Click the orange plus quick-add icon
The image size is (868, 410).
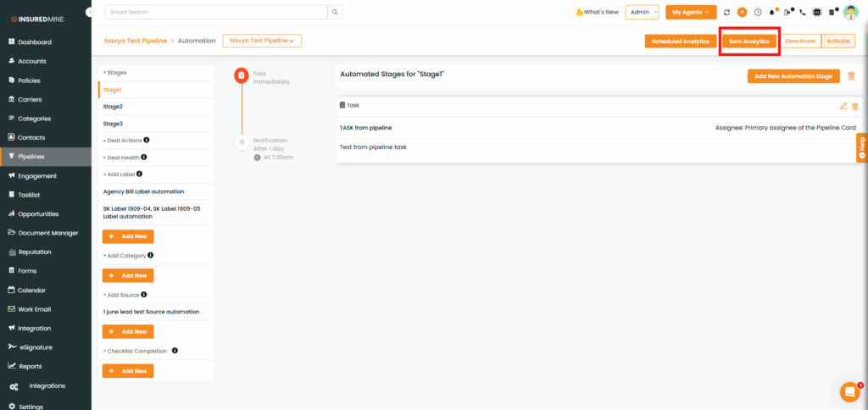(x=742, y=13)
